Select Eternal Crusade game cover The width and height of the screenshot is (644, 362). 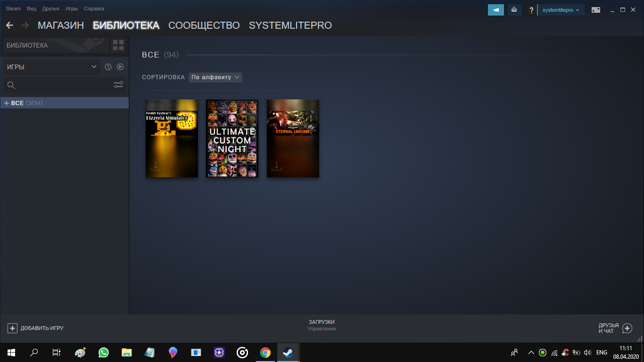293,139
